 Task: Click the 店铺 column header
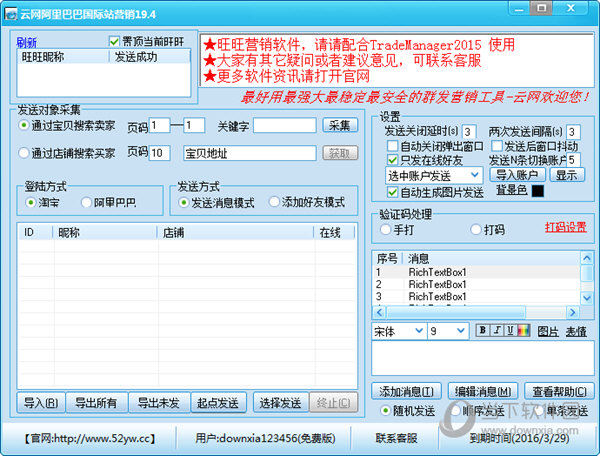point(236,232)
